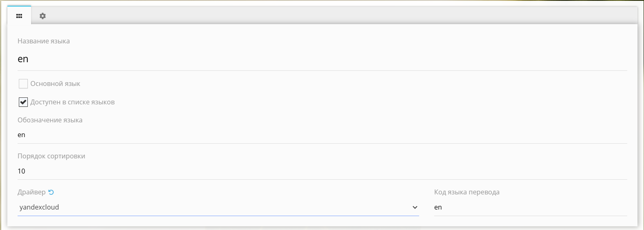Tick the Основной язык checkbox
This screenshot has width=644, height=230.
23,84
